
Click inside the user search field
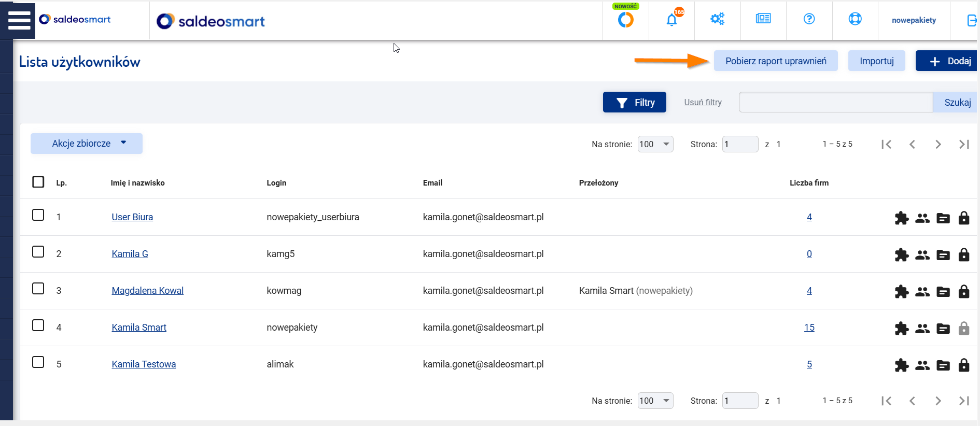click(x=836, y=102)
